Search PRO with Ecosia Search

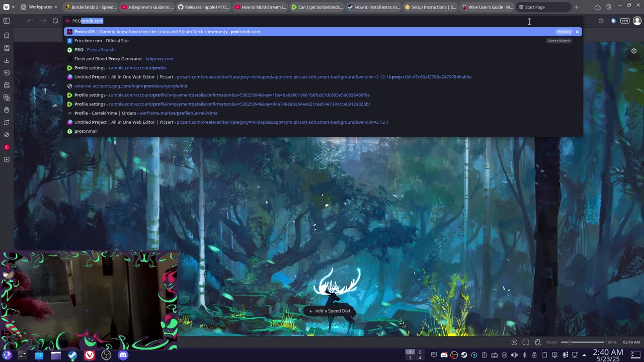tap(323, 50)
